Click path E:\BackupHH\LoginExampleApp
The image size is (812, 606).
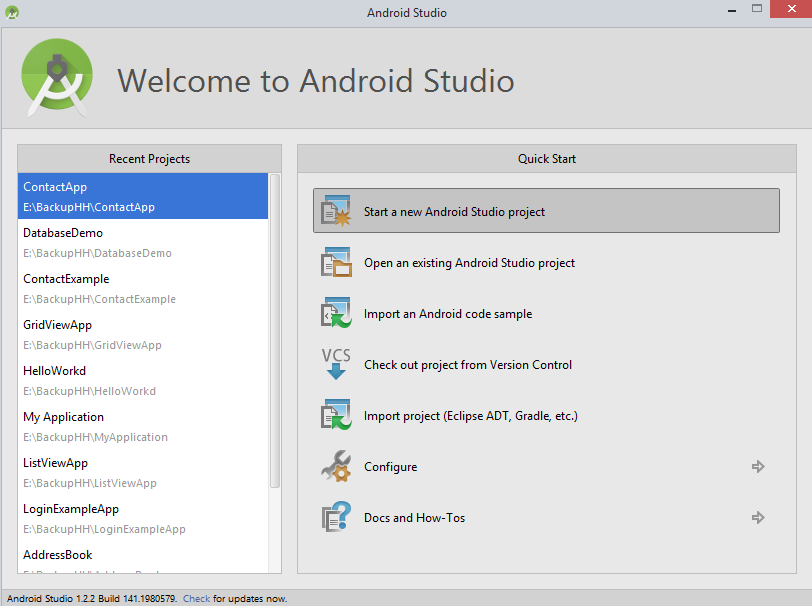click(x=104, y=529)
